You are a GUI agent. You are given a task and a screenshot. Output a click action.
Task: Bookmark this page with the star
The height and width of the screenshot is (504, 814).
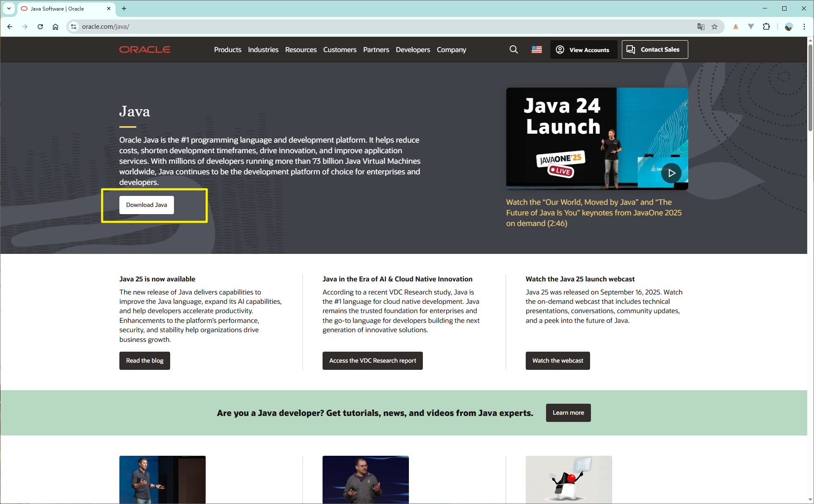pos(715,26)
